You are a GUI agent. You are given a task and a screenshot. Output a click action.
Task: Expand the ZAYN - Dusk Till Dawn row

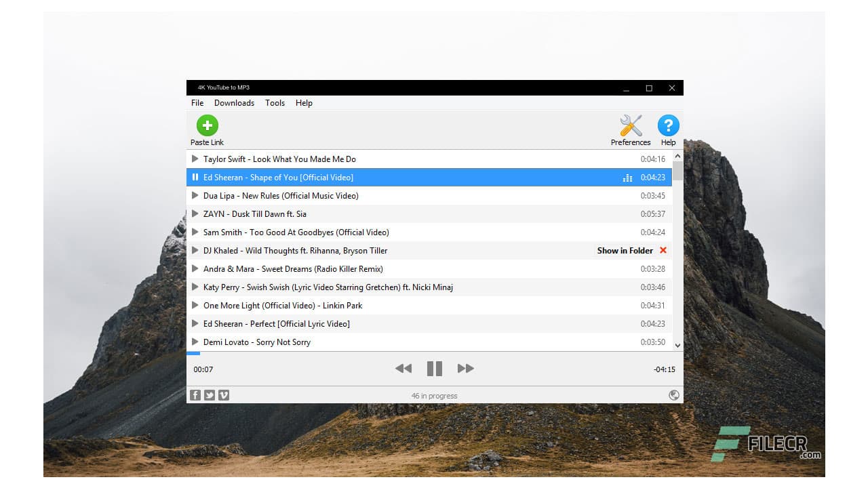[x=195, y=213]
